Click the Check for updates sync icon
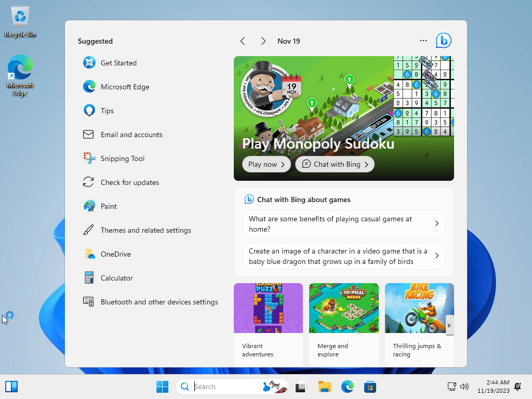Image resolution: width=532 pixels, height=399 pixels. pyautogui.click(x=88, y=182)
